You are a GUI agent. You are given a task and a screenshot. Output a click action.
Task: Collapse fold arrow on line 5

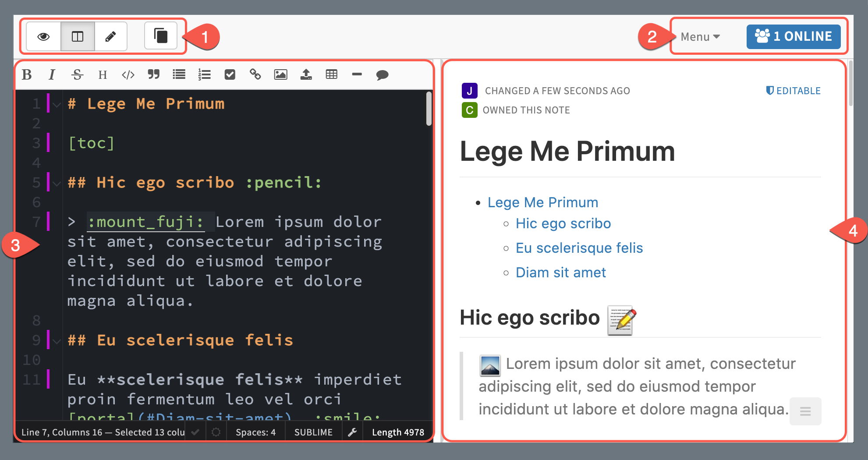pos(57,183)
